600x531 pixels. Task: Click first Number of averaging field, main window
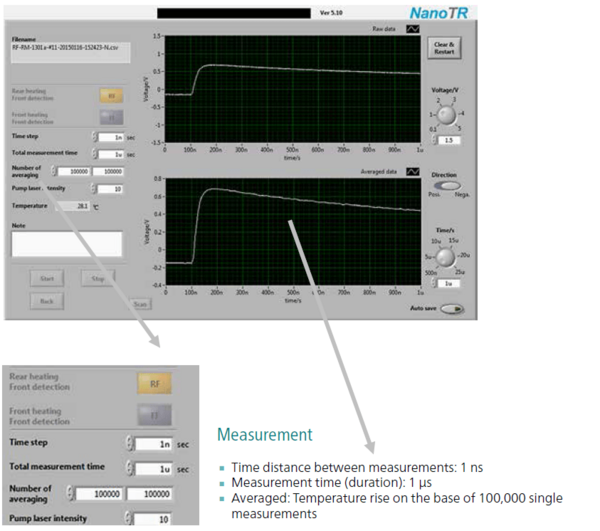[74, 171]
